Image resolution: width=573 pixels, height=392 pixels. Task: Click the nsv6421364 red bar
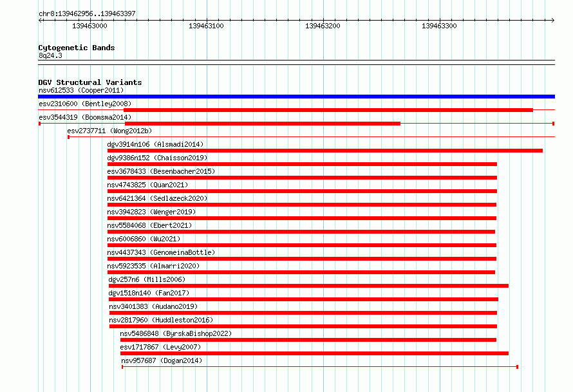(302, 205)
